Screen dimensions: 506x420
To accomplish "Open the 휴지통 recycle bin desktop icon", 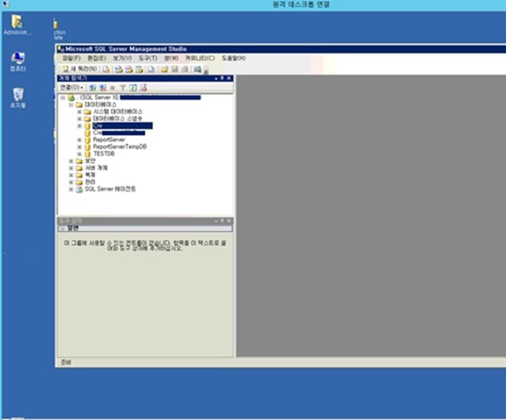I will (x=18, y=98).
